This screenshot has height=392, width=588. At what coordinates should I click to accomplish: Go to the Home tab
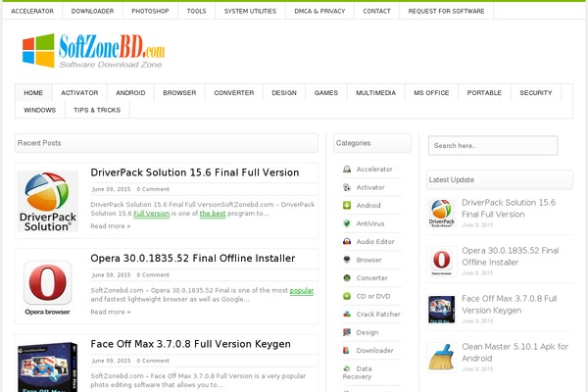pos(33,93)
